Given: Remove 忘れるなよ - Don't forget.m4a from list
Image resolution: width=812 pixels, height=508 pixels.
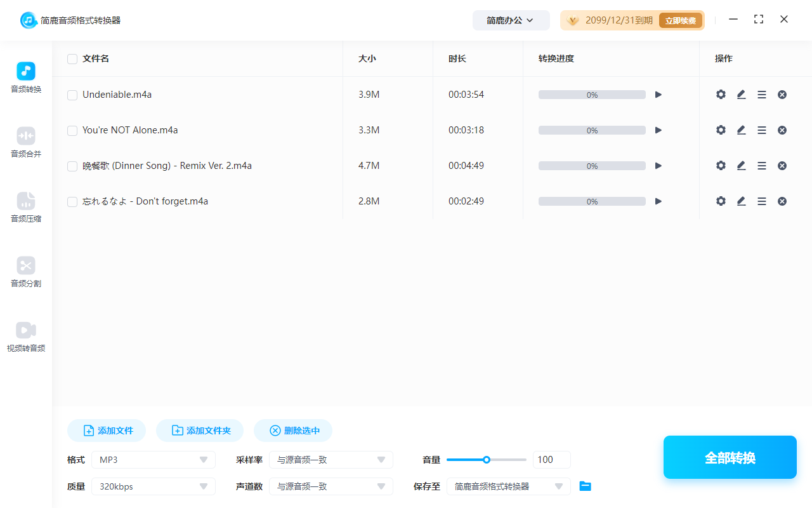Looking at the screenshot, I should click(x=782, y=201).
